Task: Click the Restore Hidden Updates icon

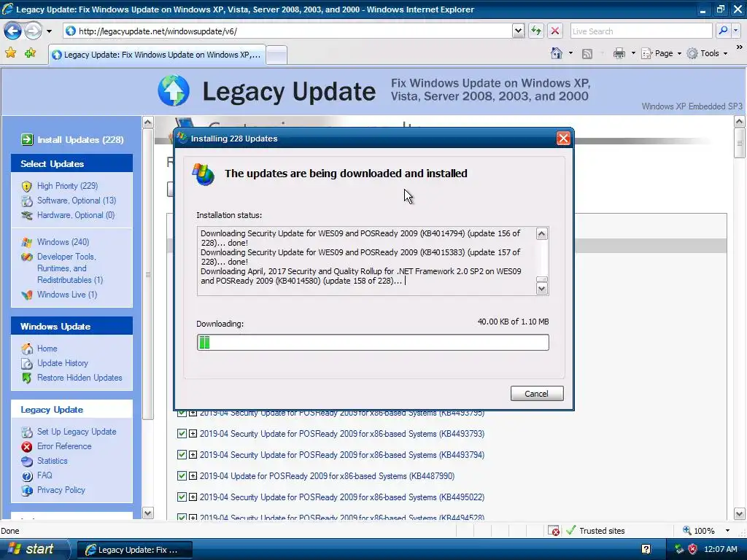Action: coord(27,378)
